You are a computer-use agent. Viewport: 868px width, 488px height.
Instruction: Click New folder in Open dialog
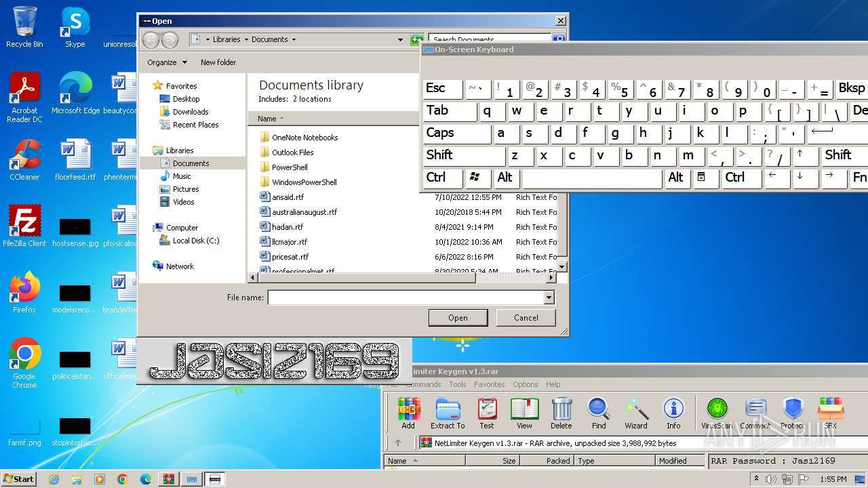pos(218,62)
